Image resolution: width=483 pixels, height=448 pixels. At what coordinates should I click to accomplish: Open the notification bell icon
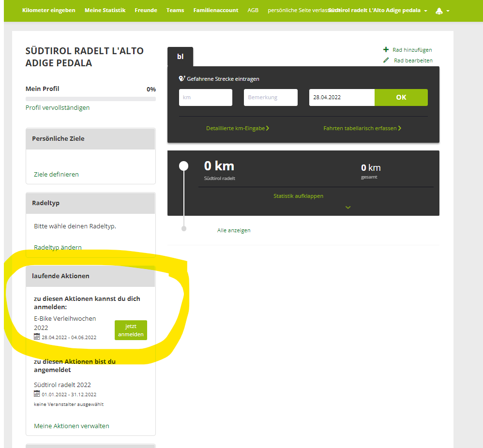pyautogui.click(x=439, y=11)
